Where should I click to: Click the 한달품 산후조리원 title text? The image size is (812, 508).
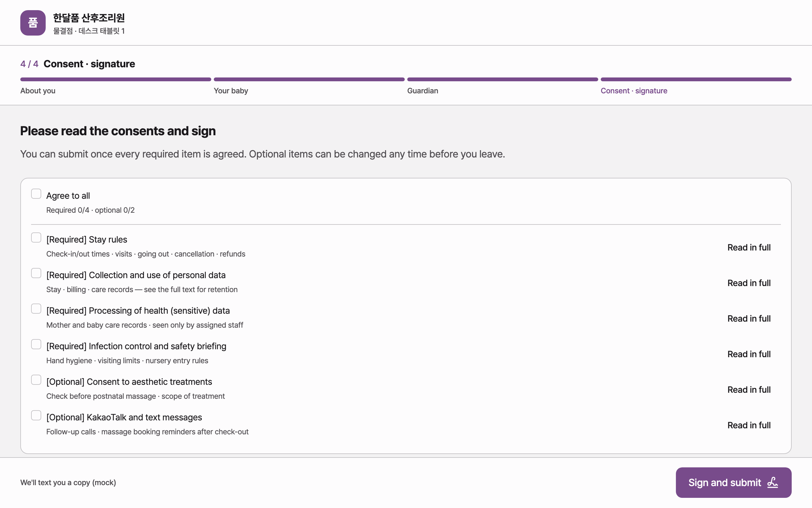tap(88, 18)
